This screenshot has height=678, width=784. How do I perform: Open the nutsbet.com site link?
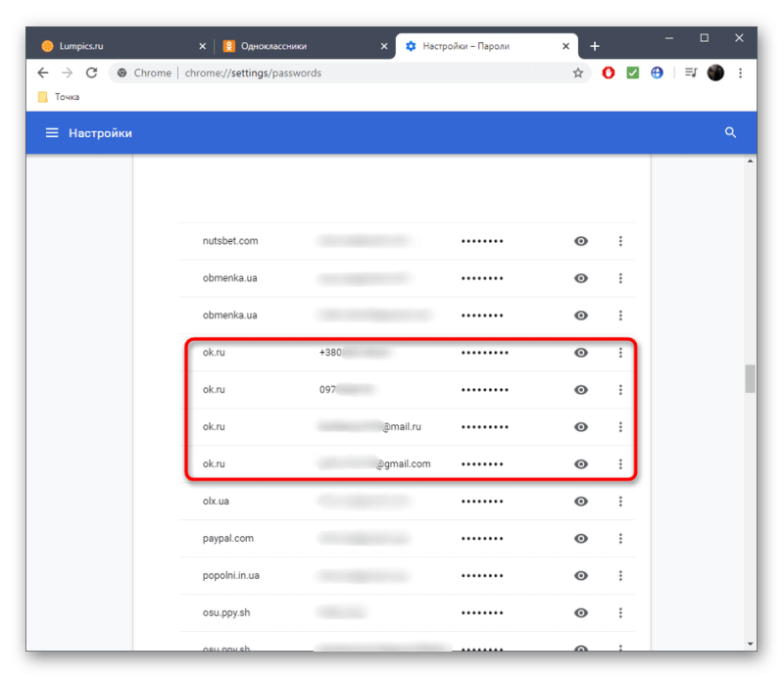pos(230,241)
